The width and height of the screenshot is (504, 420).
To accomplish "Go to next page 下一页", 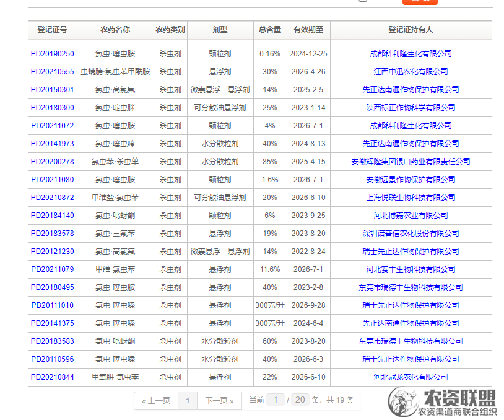I will click(x=219, y=401).
